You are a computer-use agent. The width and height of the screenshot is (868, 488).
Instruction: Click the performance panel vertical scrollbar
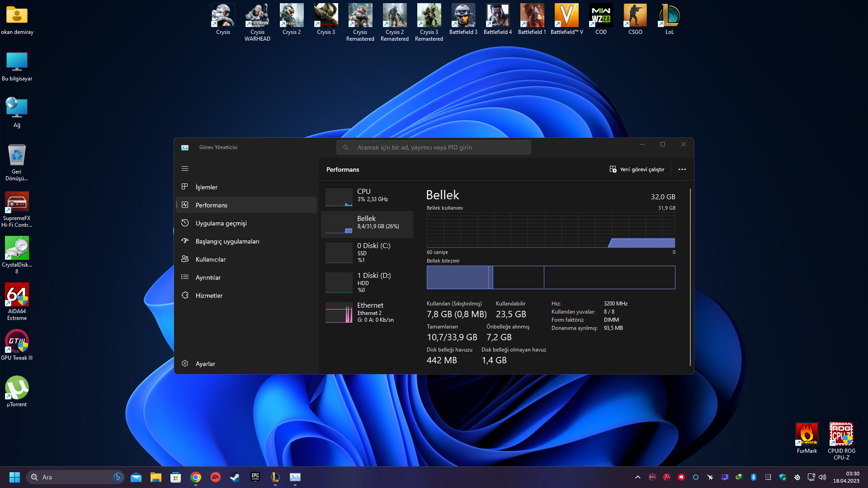[x=690, y=277]
